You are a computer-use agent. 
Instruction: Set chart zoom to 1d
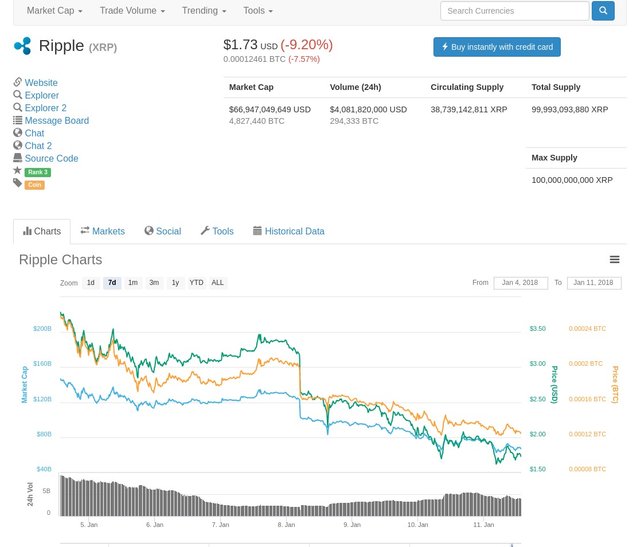[x=91, y=283]
